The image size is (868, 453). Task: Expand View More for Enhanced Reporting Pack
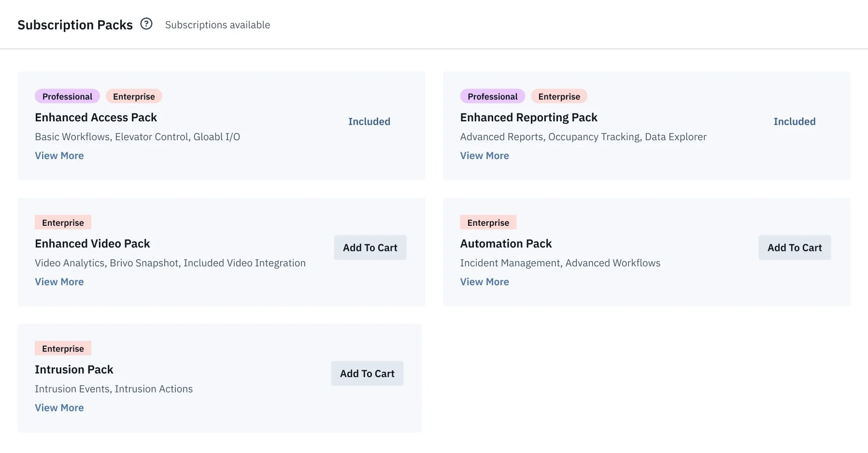coord(484,156)
